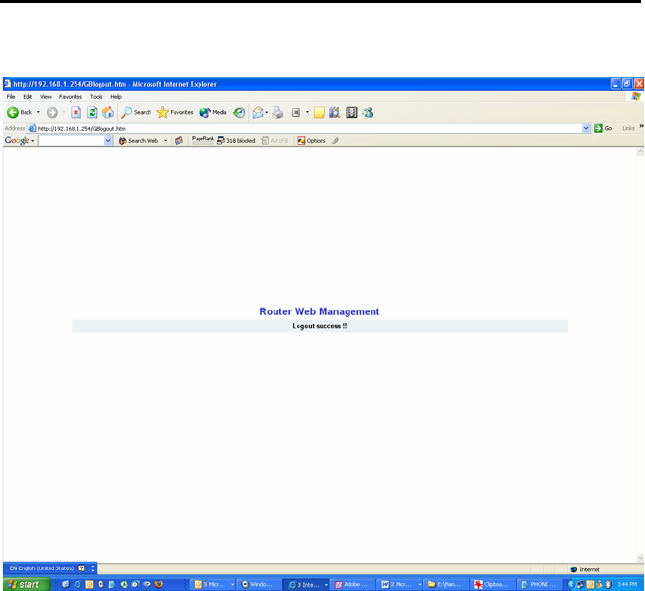Click the page scrollbar down arrow

click(x=640, y=558)
